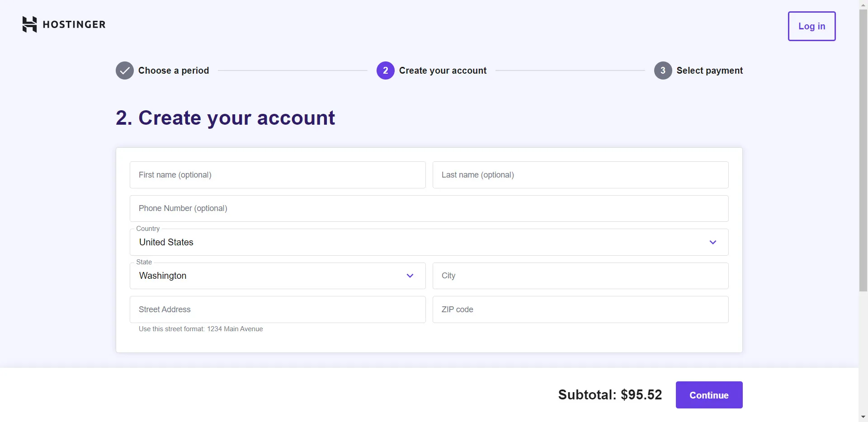Screen dimensions: 868x422
Task: Click the State dropdown chevron arrow
Action: click(410, 276)
